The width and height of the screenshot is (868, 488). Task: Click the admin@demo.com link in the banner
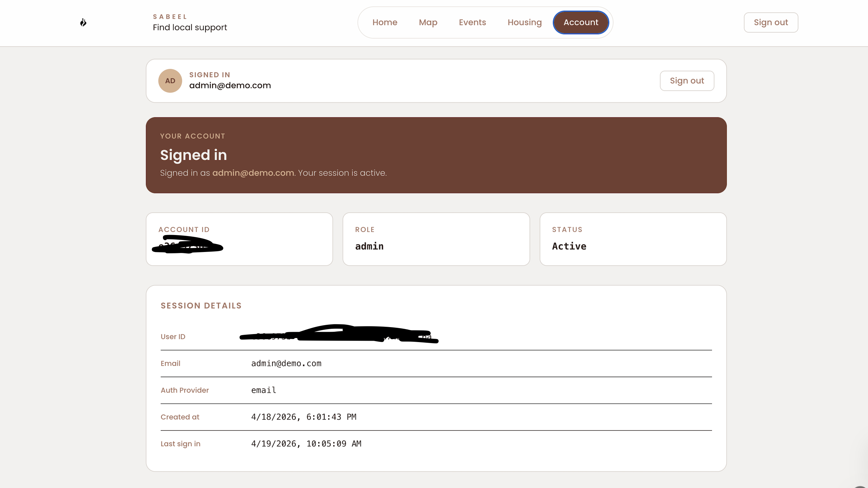(x=253, y=173)
